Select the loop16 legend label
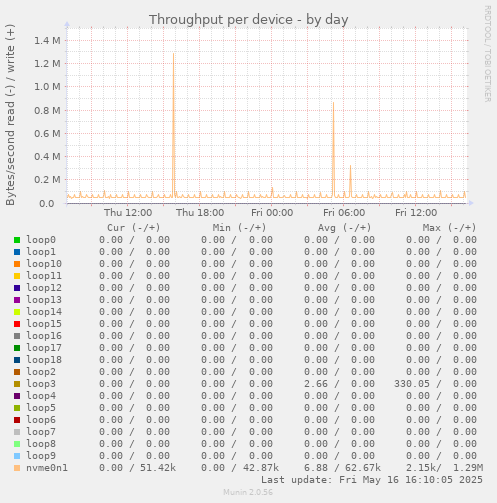497x503 pixels. (44, 336)
